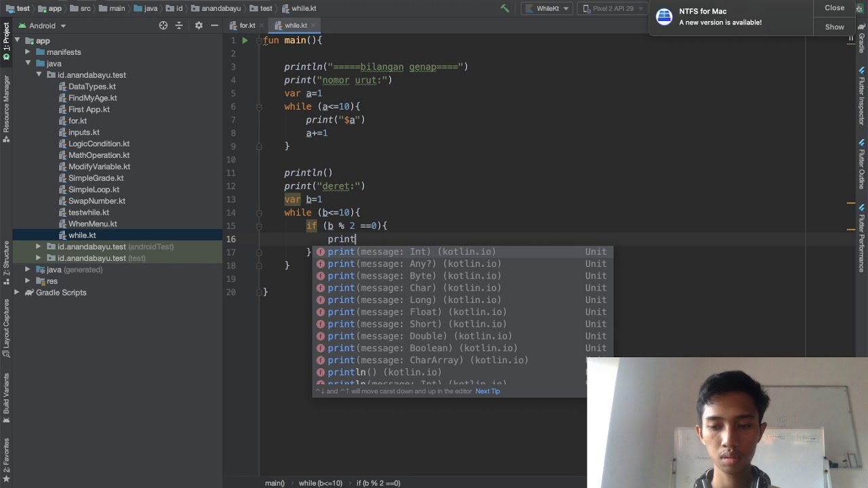Toggle the Build Variants tool window

pos(6,397)
